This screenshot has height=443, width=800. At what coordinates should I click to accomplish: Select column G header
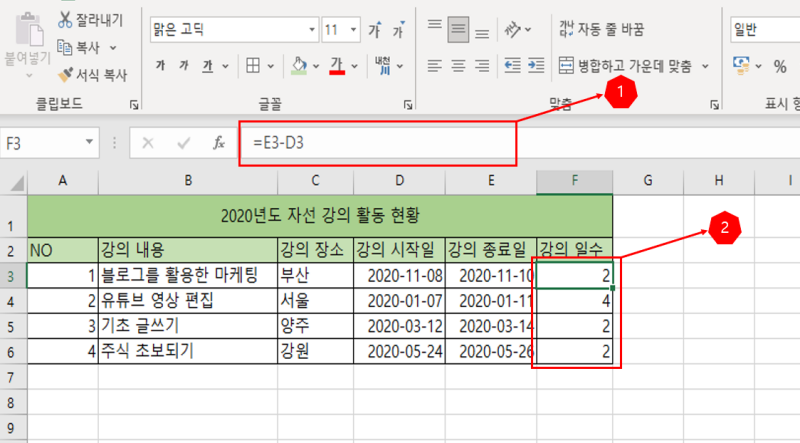coord(648,181)
